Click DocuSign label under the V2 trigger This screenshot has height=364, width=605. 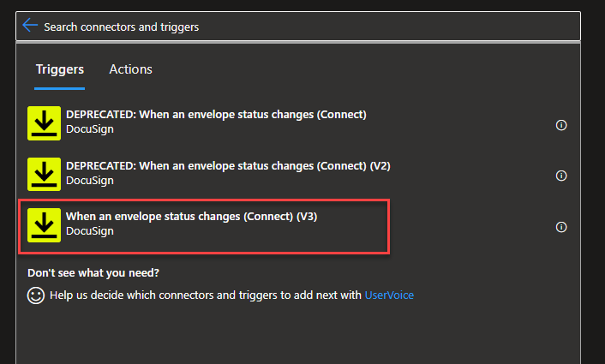90,181
